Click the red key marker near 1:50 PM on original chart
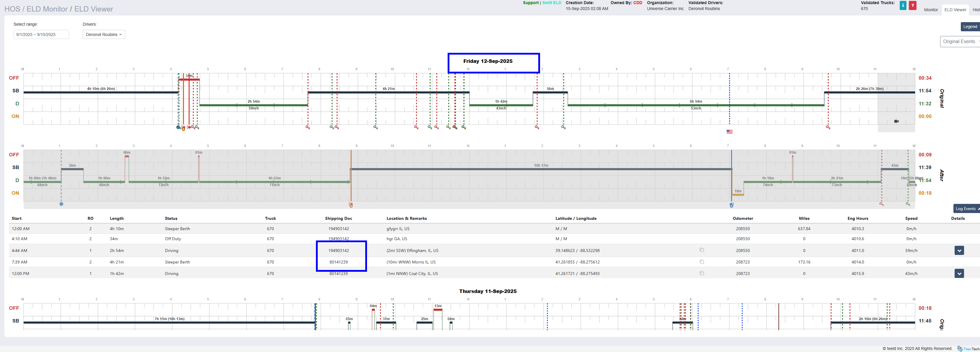 pos(537,127)
